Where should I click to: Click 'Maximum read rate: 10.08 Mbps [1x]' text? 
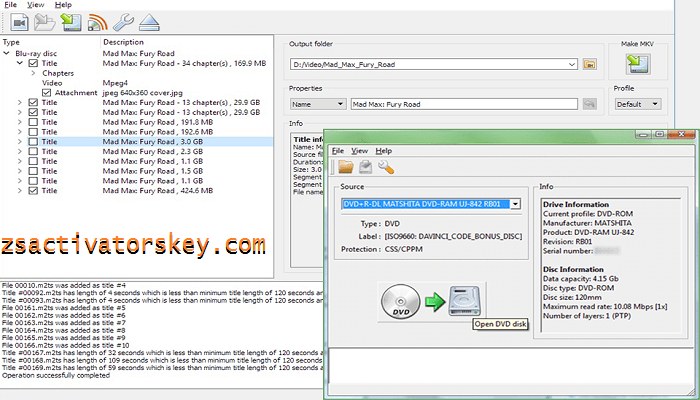tap(605, 307)
